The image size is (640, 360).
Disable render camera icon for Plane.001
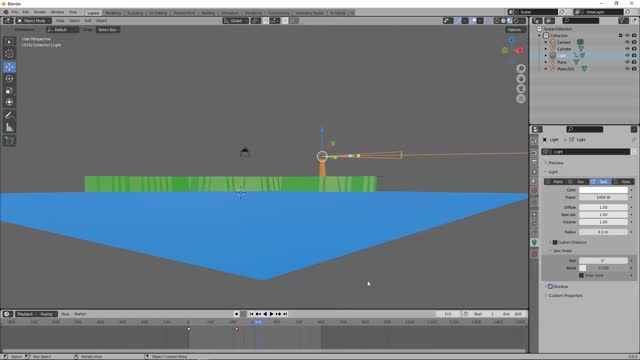634,69
